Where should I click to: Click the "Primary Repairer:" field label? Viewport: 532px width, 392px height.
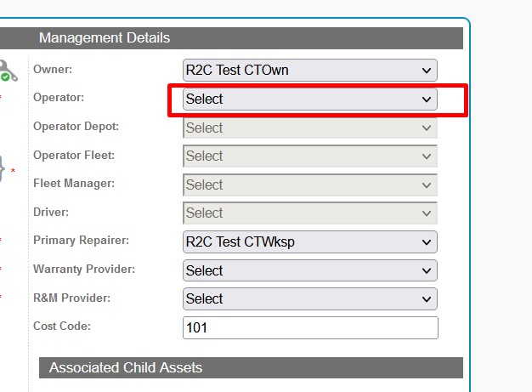79,241
